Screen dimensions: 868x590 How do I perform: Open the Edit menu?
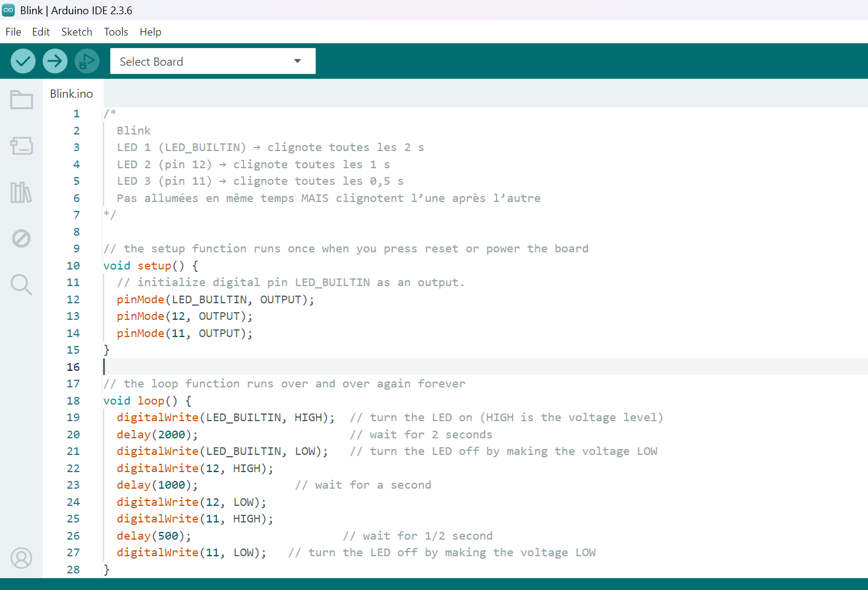click(41, 32)
